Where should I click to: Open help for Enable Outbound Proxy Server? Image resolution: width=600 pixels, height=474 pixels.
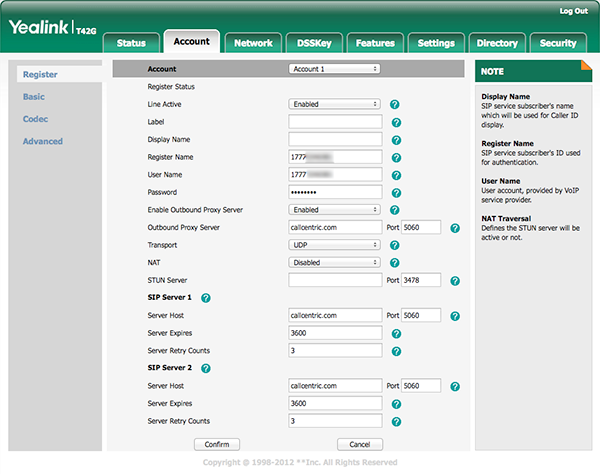395,210
